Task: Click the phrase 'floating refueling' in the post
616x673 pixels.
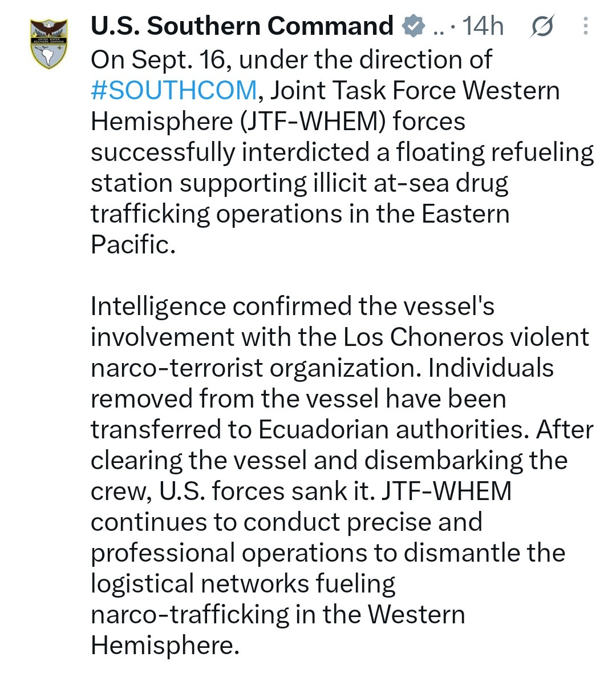Action: click(x=495, y=152)
